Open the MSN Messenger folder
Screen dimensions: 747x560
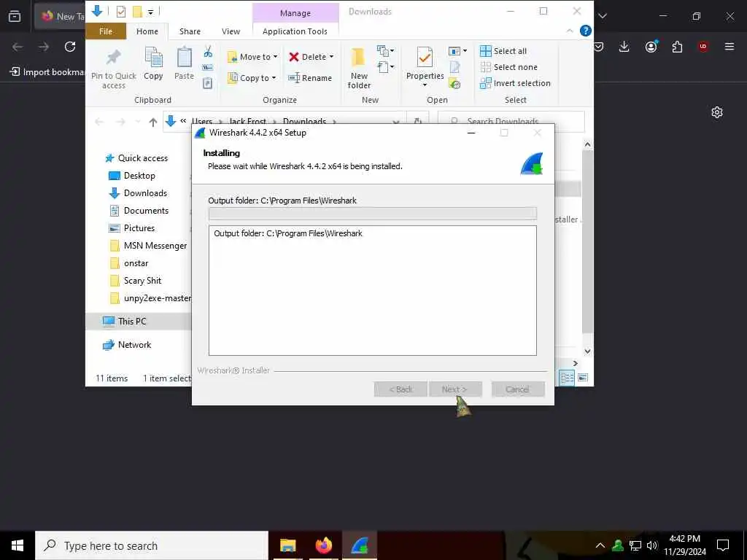pos(155,246)
